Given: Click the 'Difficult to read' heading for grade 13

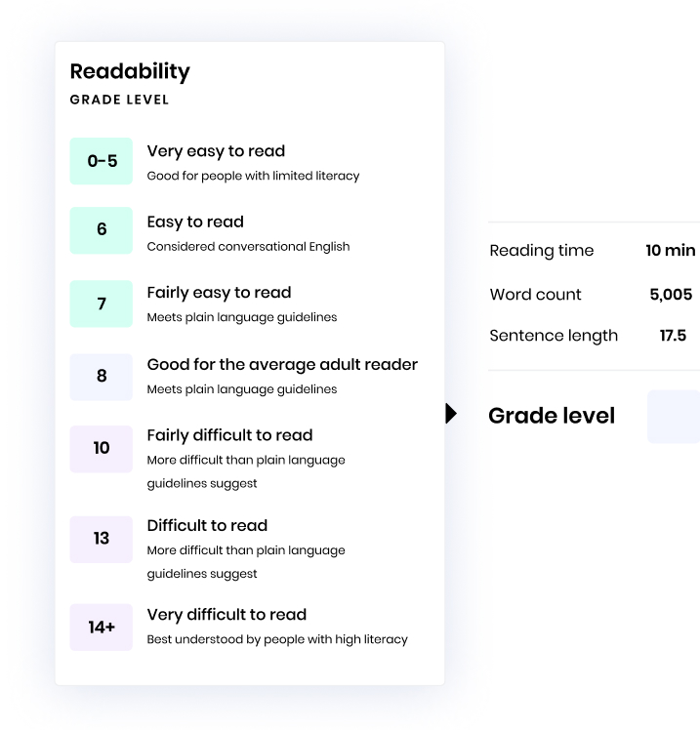Looking at the screenshot, I should (x=207, y=525).
